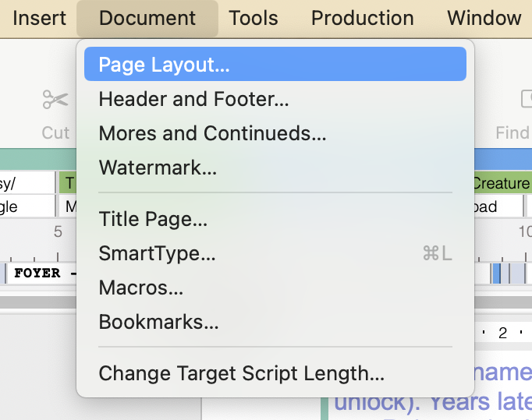Click the FOYER scene heading field

point(41,274)
